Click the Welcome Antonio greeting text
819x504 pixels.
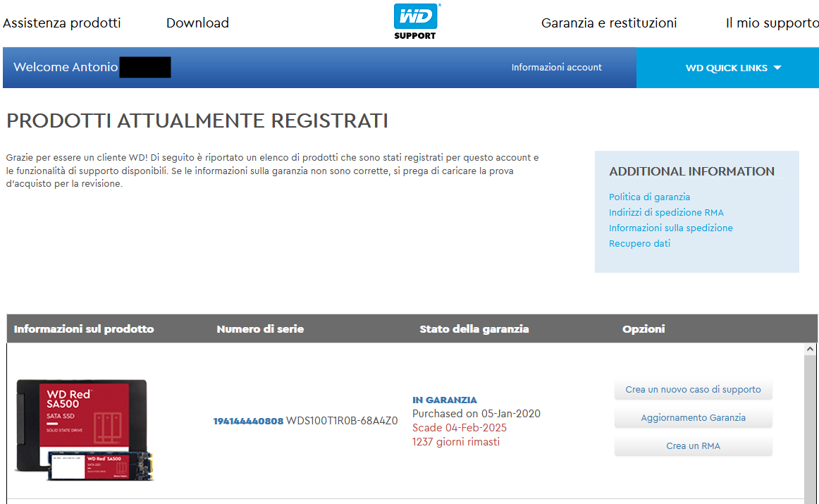[x=66, y=68]
